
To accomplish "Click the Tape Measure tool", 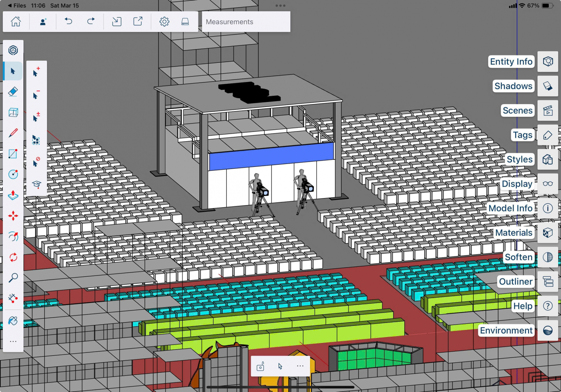I will [x=13, y=298].
